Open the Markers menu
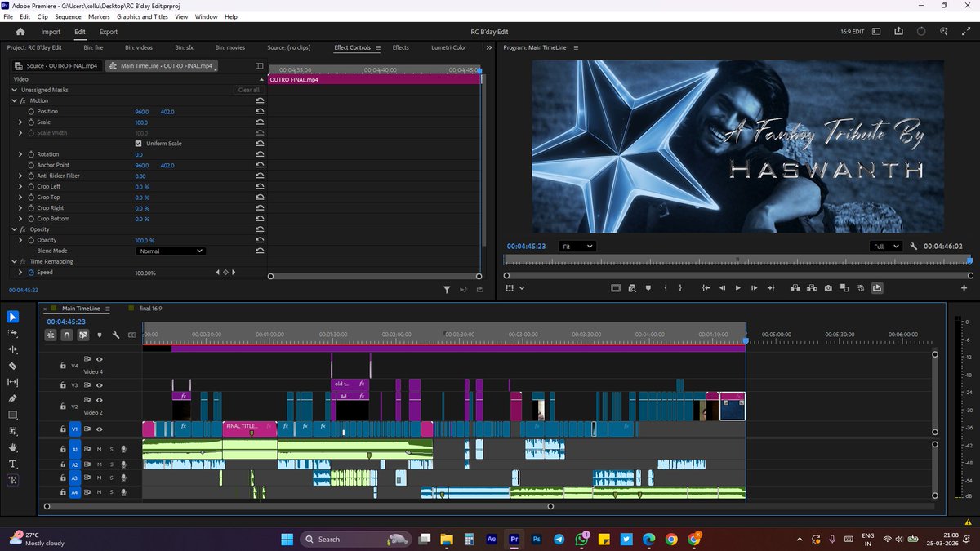The image size is (980, 551). [x=99, y=16]
